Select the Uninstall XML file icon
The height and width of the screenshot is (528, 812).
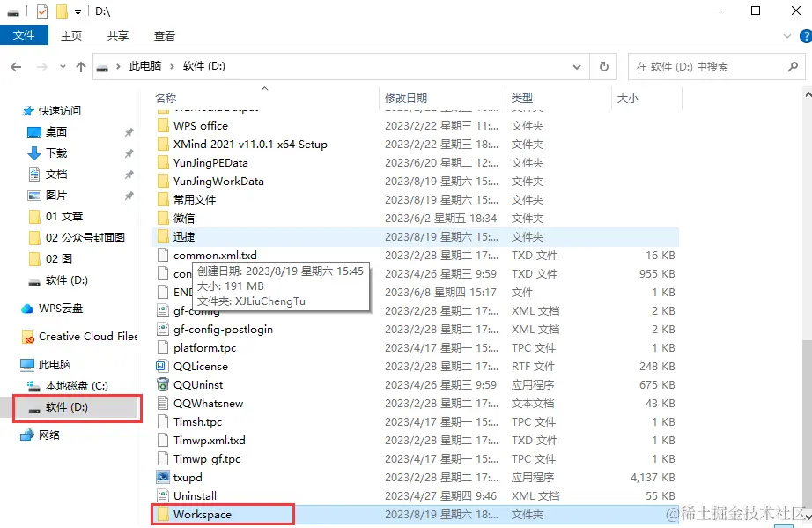[163, 496]
